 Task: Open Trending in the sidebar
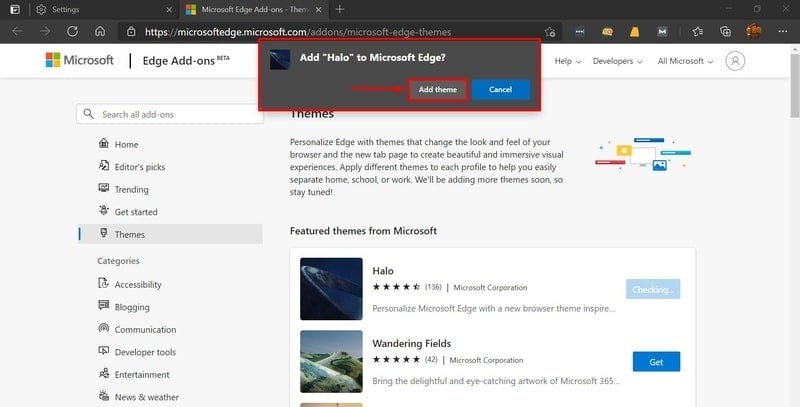pos(123,189)
